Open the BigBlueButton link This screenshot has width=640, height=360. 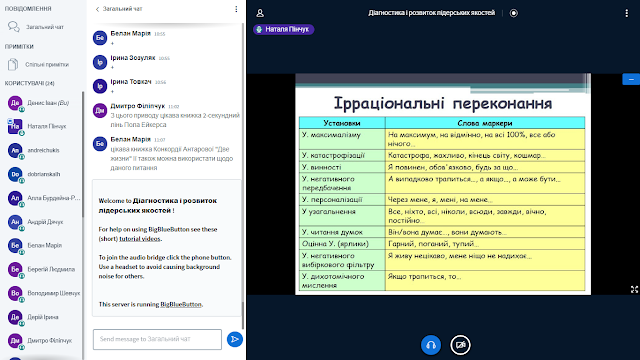point(181,304)
